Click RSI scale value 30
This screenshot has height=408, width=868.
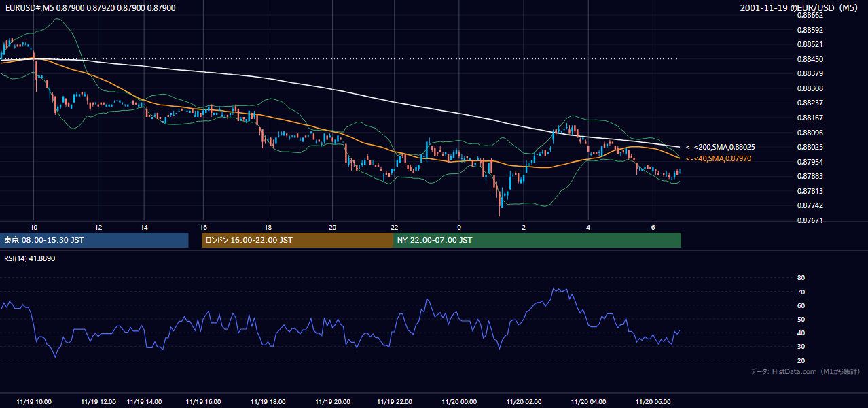(801, 347)
